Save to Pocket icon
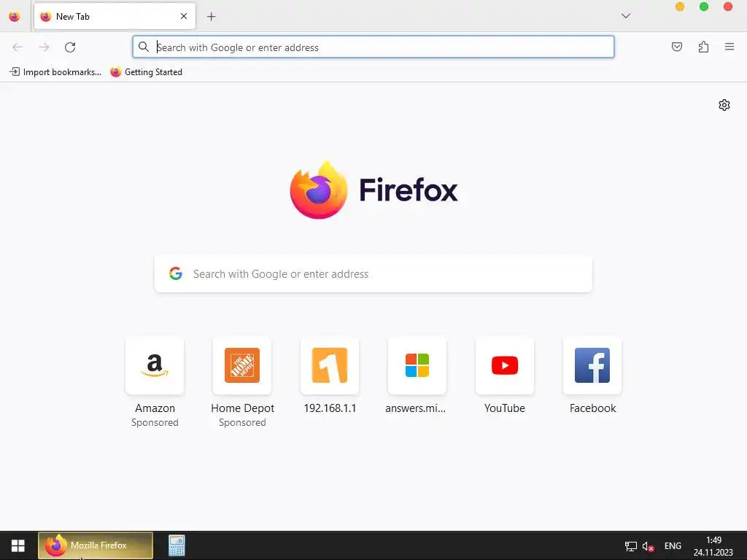Viewport: 747px width, 560px height. pos(677,47)
